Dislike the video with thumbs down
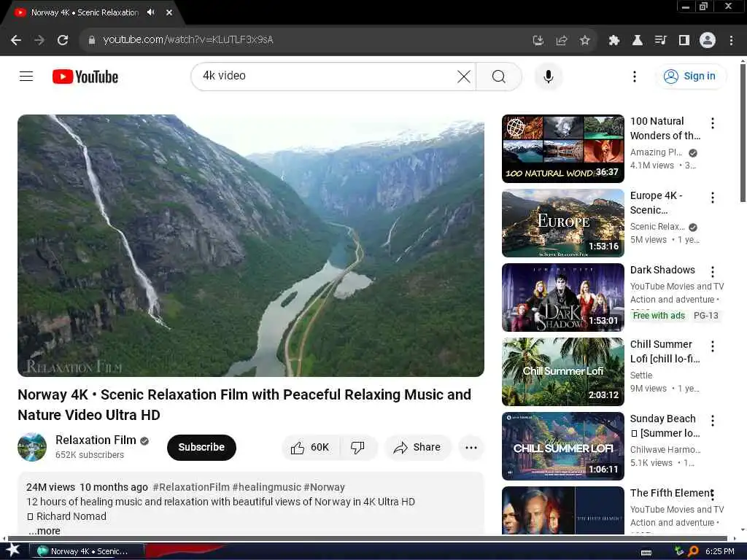This screenshot has width=747, height=560. [x=357, y=447]
